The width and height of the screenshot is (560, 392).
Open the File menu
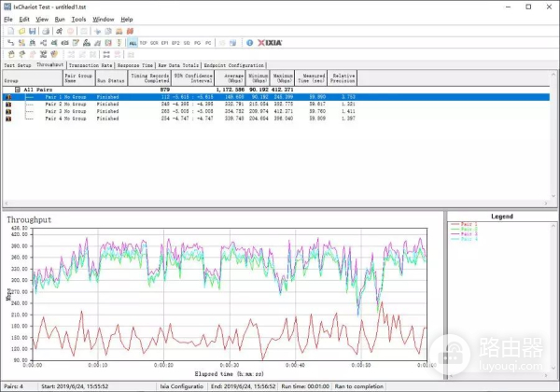pos(9,19)
